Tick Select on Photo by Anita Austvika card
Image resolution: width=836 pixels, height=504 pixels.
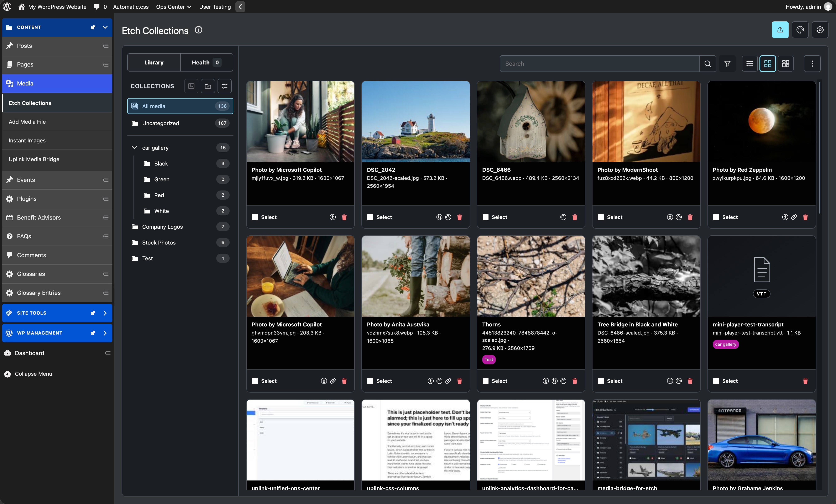[x=370, y=381]
